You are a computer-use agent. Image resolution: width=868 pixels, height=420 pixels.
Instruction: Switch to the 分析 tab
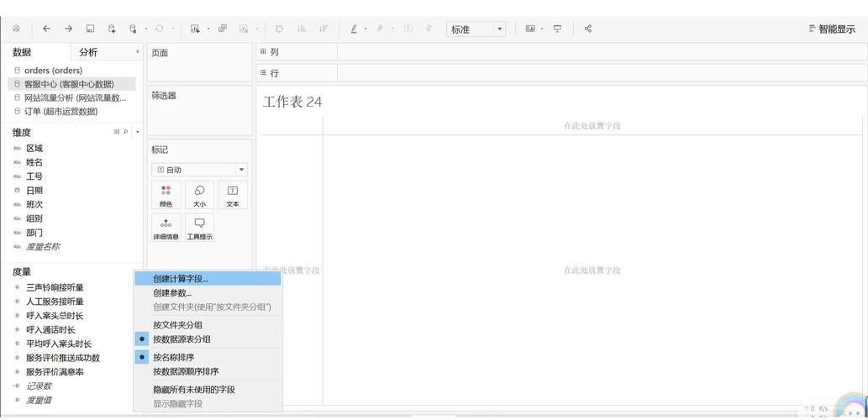[x=88, y=53]
